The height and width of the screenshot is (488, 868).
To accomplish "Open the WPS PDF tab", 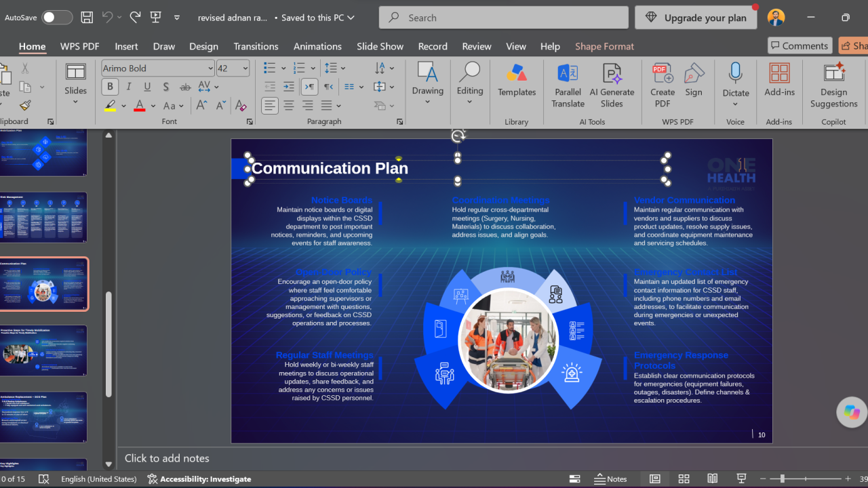I will click(x=79, y=46).
